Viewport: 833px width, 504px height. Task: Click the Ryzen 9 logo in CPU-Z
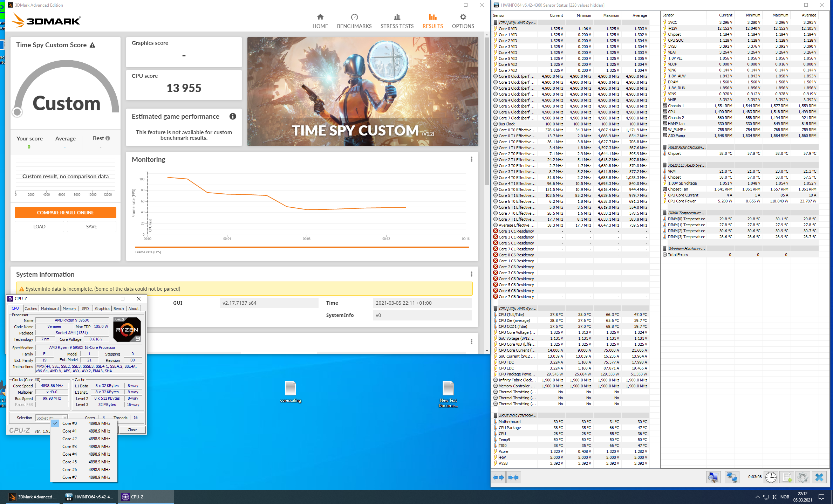127,329
